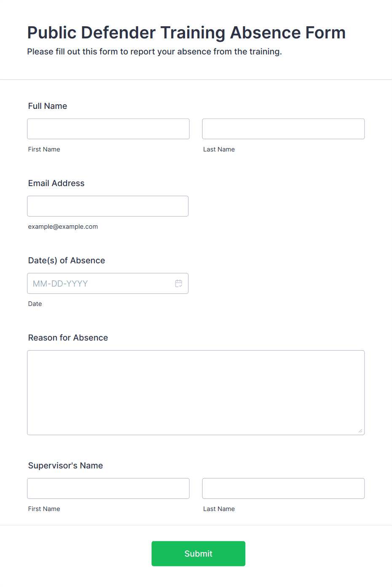Click inside the Reason for Absence textarea
The height and width of the screenshot is (587, 392).
[196, 392]
